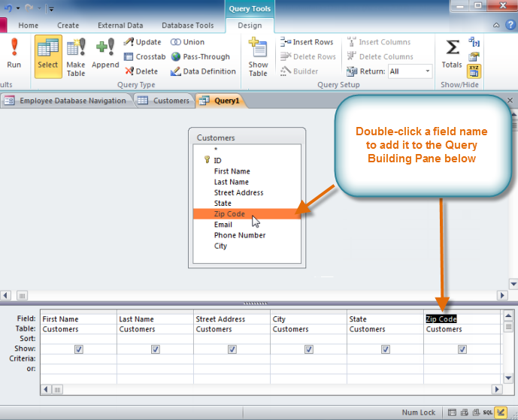Click the Append query icon
The image size is (518, 420).
tap(105, 54)
